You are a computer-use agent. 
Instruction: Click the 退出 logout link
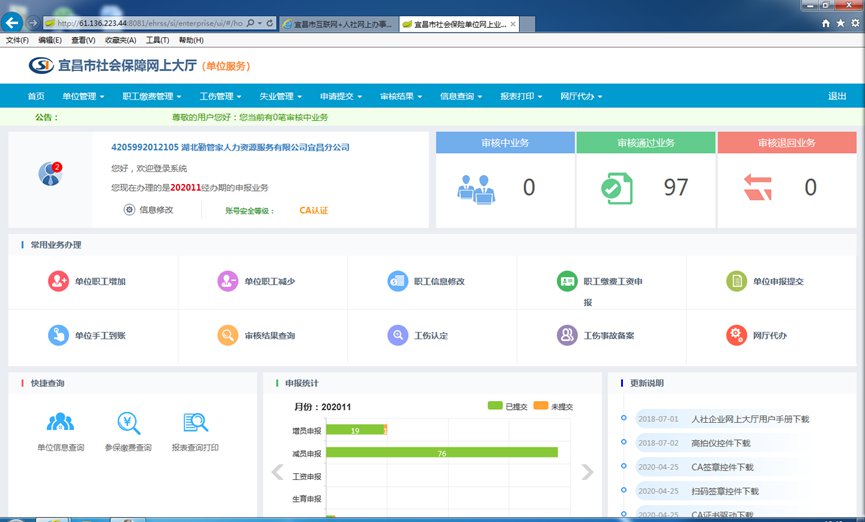(837, 97)
